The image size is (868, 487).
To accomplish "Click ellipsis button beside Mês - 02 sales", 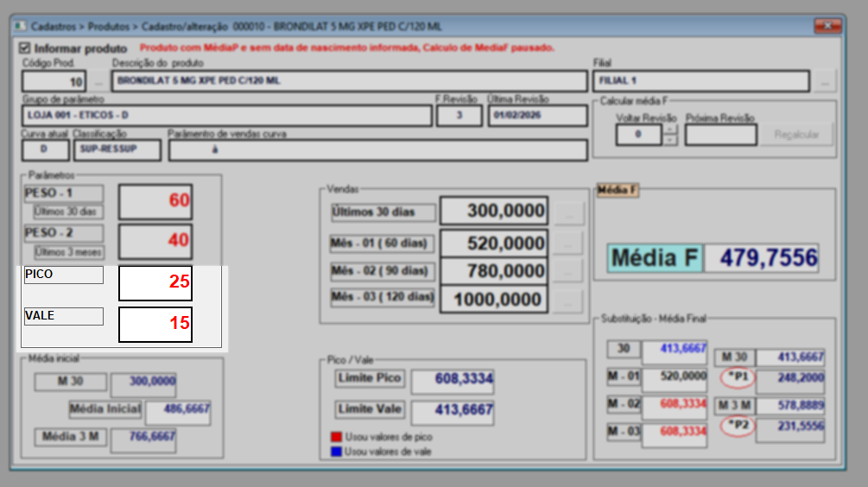I will pyautogui.click(x=568, y=271).
